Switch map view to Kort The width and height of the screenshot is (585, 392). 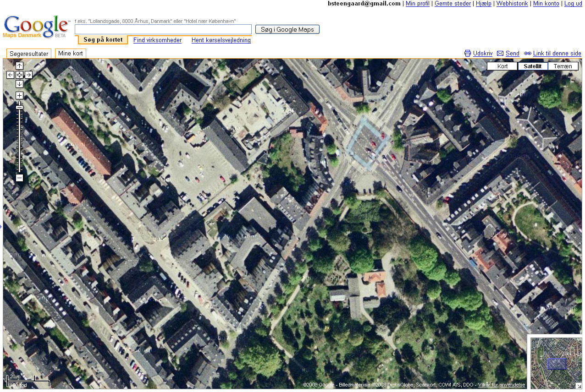pos(502,66)
